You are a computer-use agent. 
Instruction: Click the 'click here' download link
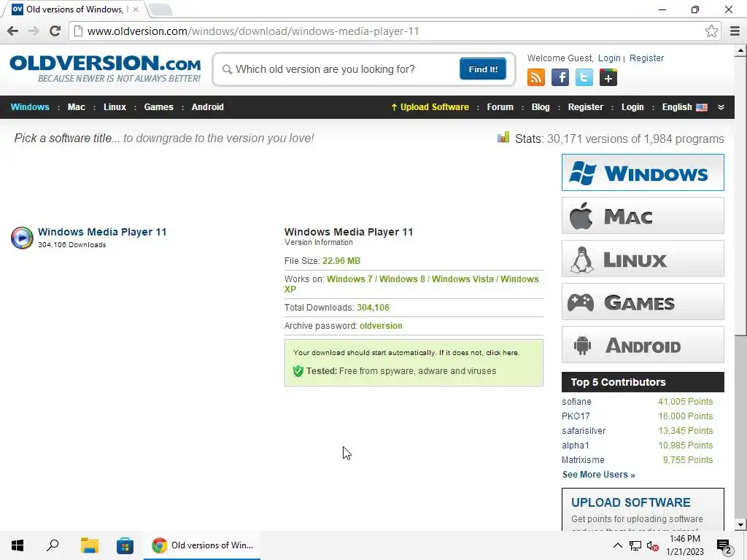tap(502, 353)
